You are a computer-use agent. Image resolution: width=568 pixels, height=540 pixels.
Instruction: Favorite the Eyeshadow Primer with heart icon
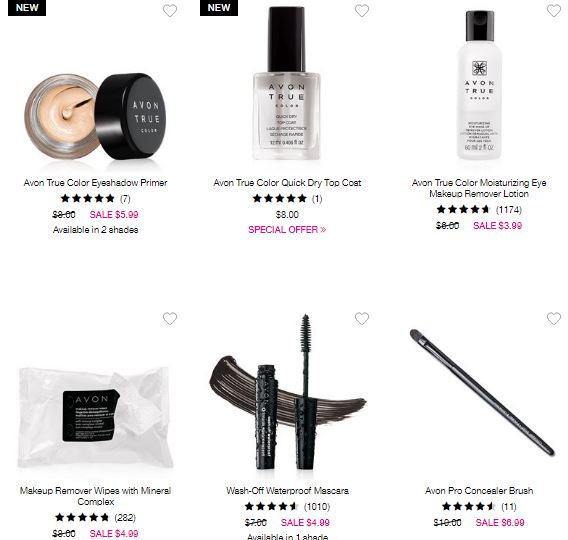pos(170,11)
